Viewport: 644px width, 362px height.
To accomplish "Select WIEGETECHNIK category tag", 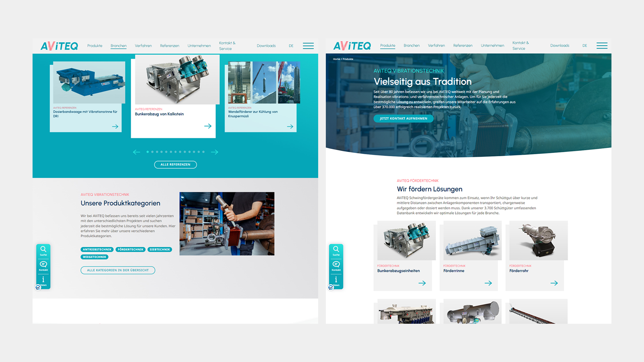I will click(95, 257).
